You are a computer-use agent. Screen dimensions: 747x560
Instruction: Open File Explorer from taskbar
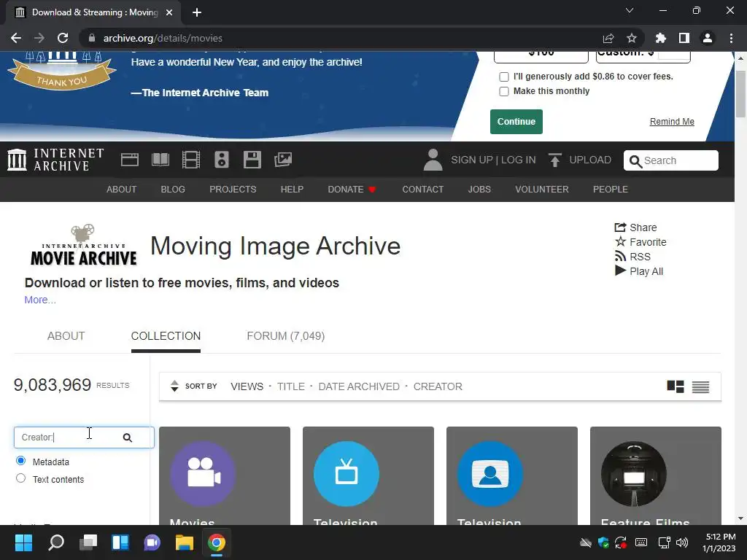[x=184, y=542]
